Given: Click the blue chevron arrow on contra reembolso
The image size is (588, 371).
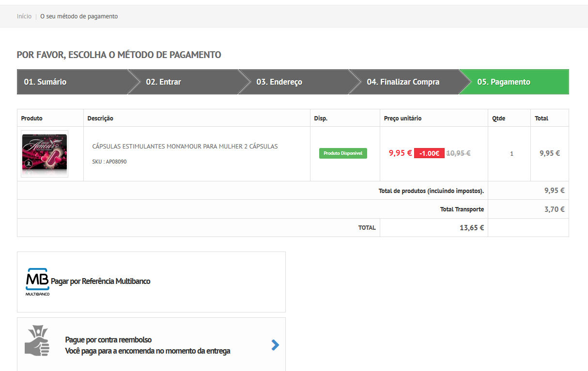Looking at the screenshot, I should (275, 345).
